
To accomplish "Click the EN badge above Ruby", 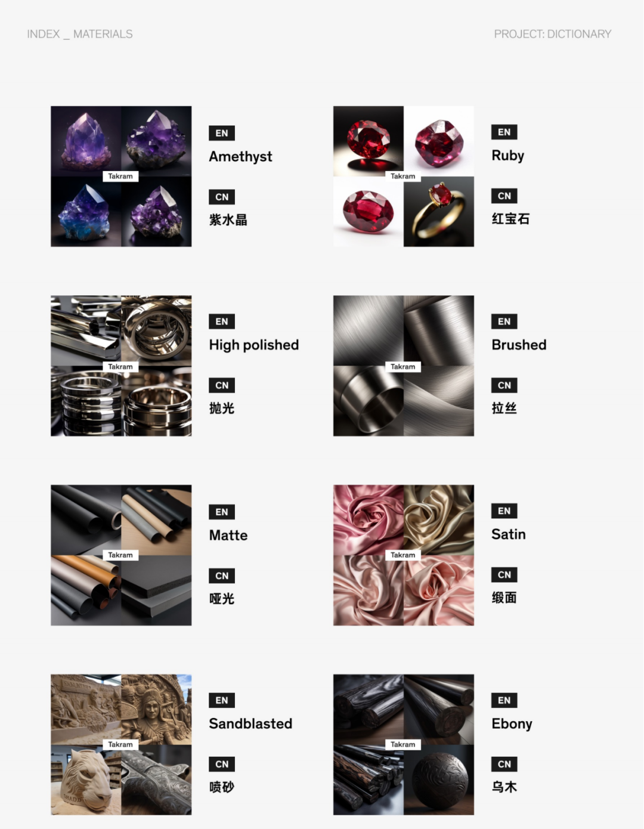I will point(504,132).
